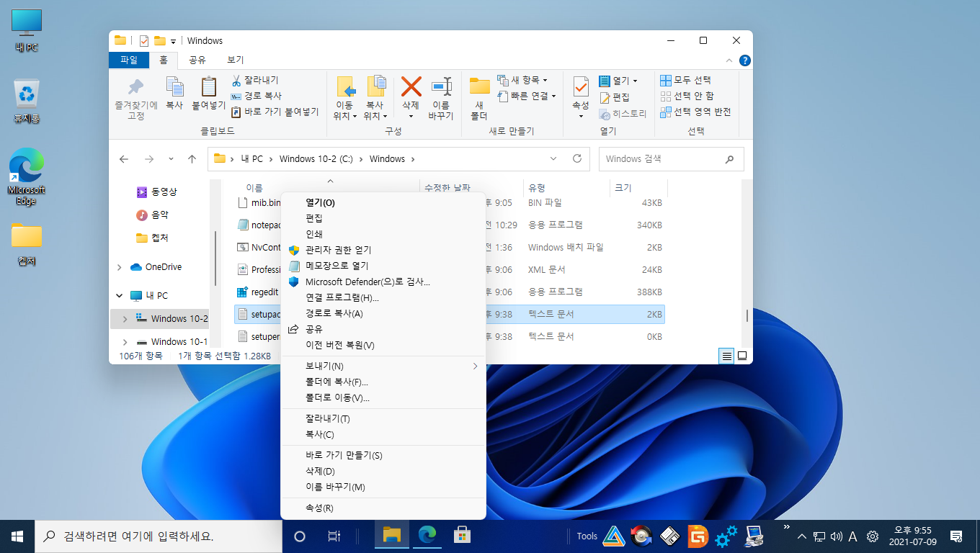Choose Take Ownership (관리자 권한 얻기)
The height and width of the screenshot is (553, 980).
click(383, 250)
